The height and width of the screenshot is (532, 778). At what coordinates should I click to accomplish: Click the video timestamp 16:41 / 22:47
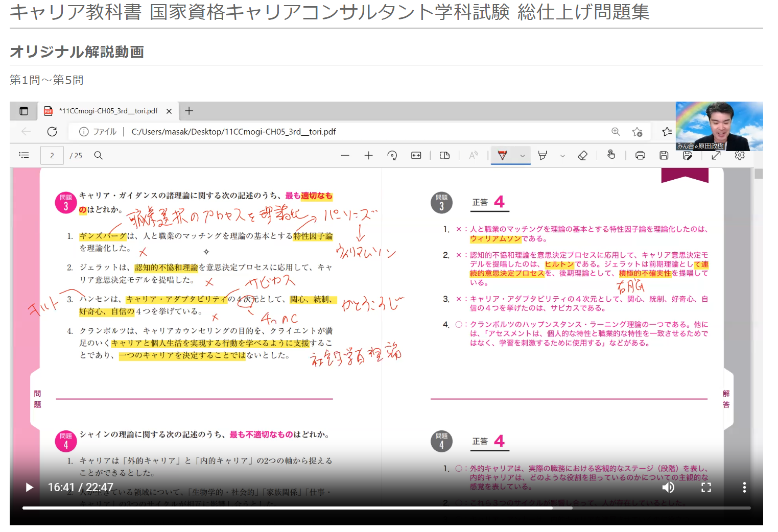pos(81,488)
